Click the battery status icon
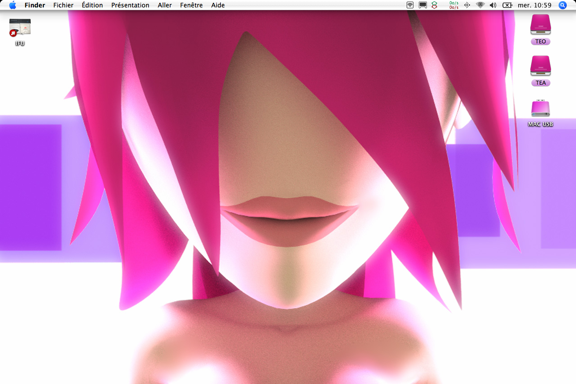 click(x=507, y=5)
